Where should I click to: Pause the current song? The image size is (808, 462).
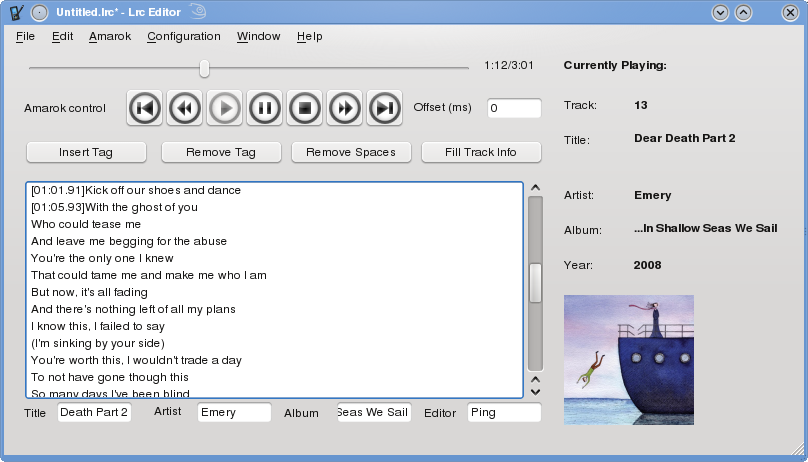pos(265,108)
